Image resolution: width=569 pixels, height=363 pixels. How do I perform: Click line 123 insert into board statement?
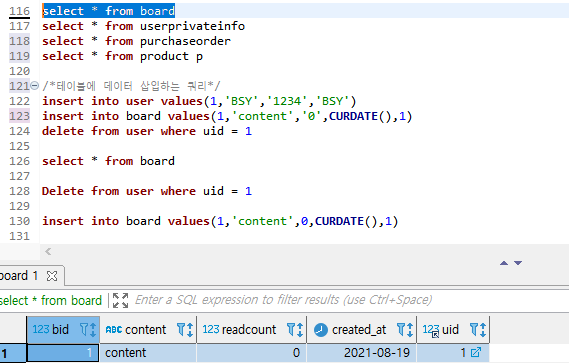(x=227, y=116)
